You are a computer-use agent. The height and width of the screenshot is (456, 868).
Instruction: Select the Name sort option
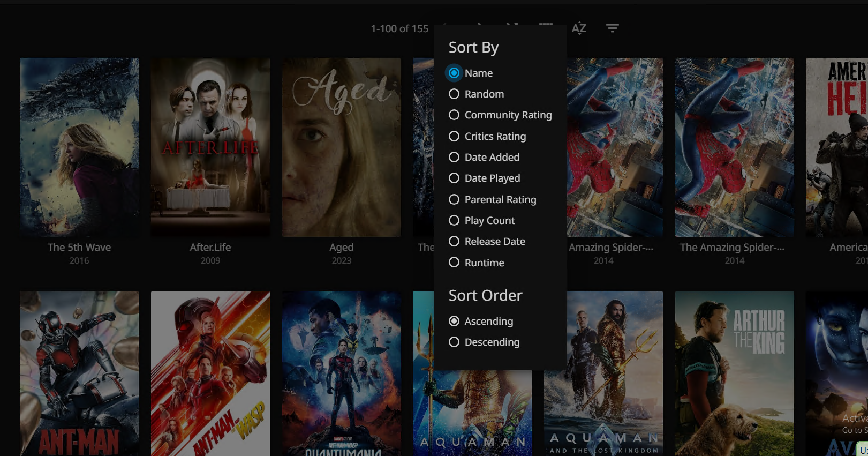point(454,73)
